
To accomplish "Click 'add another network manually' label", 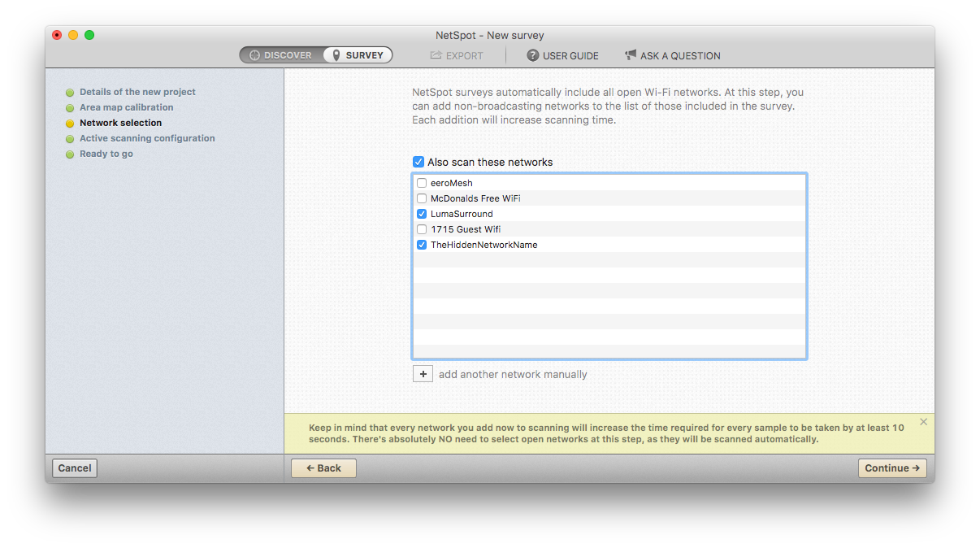I will pos(513,375).
